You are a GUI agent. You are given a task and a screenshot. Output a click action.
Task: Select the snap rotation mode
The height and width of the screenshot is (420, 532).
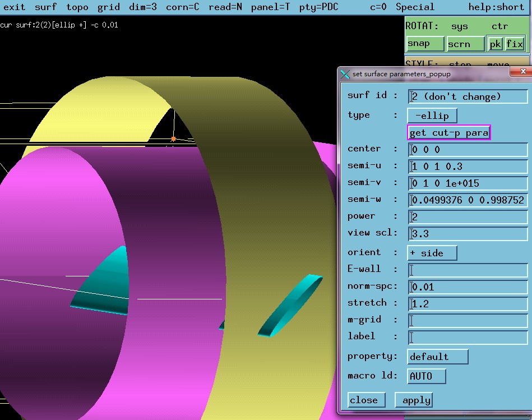(424, 43)
